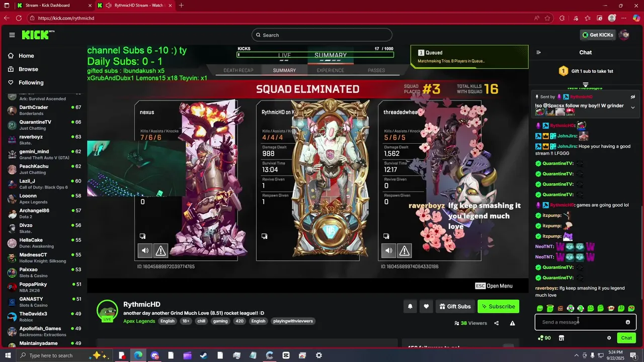Insert the first green smiling emote
Viewport: 644px width, 362px height.
(540, 308)
